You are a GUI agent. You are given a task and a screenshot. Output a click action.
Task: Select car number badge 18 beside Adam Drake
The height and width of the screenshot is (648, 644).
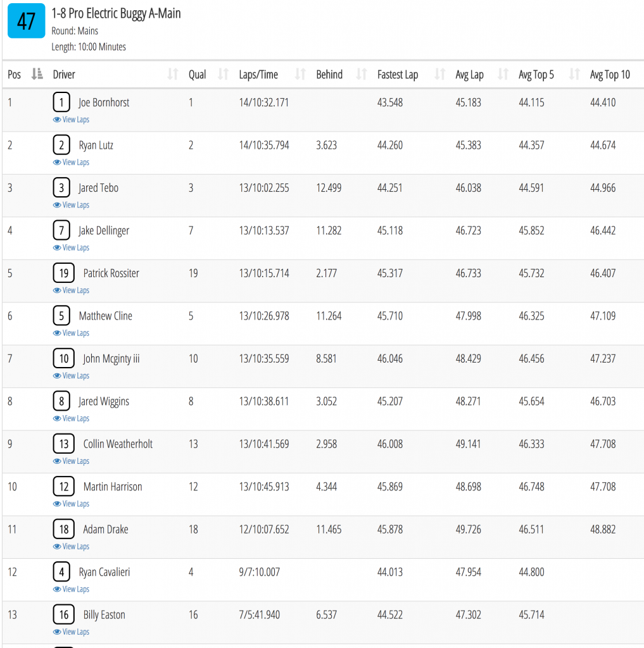click(x=64, y=530)
